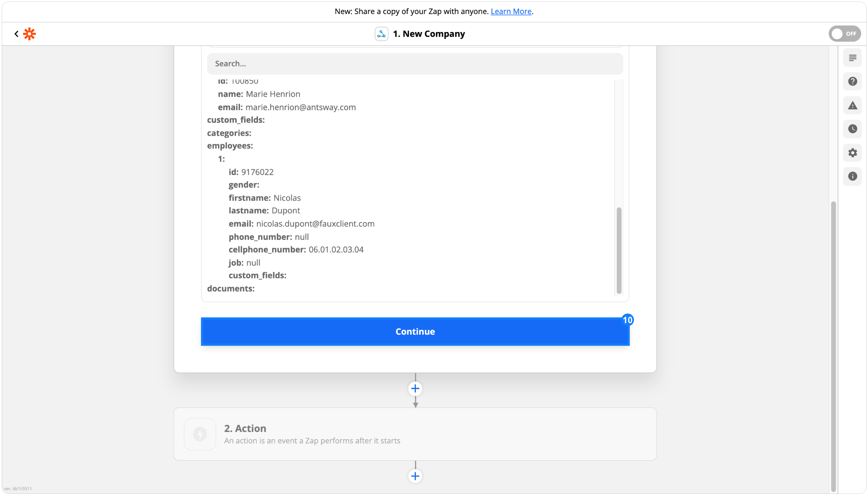Image resolution: width=868 pixels, height=495 pixels.
Task: Select the name Marie Henrion value
Action: click(x=273, y=94)
